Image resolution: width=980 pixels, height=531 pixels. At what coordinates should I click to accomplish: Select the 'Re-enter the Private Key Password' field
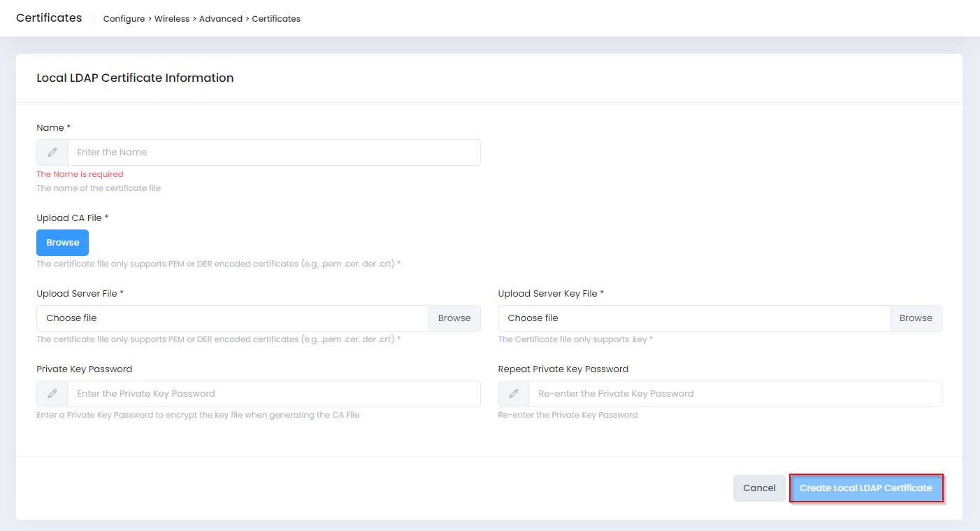[x=735, y=394]
